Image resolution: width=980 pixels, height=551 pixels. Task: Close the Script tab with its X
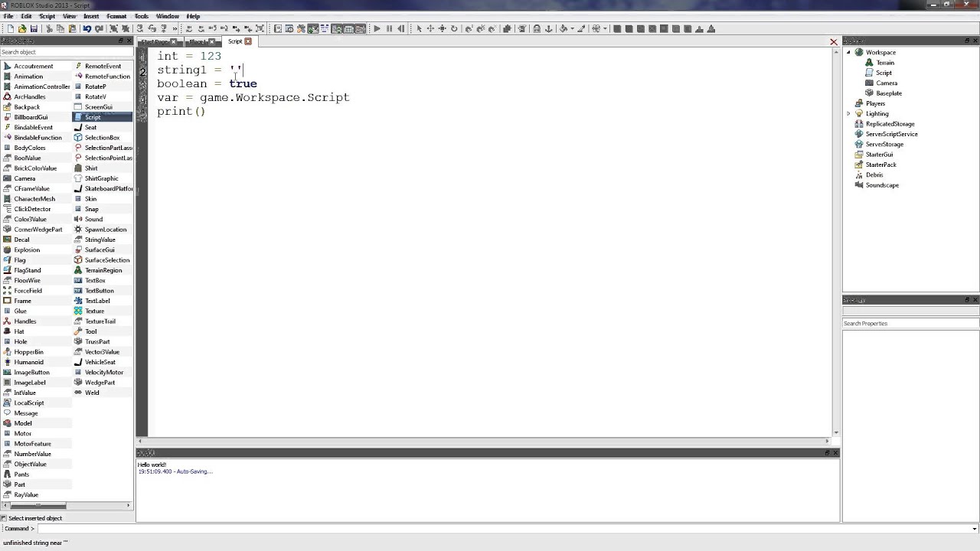click(248, 41)
